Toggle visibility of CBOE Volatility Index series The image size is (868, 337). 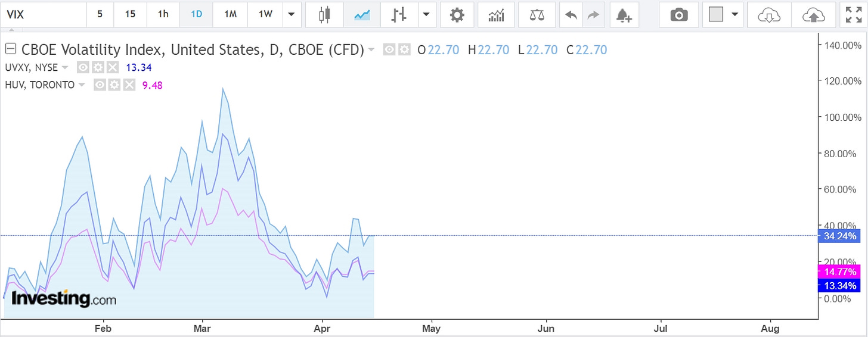(x=390, y=50)
